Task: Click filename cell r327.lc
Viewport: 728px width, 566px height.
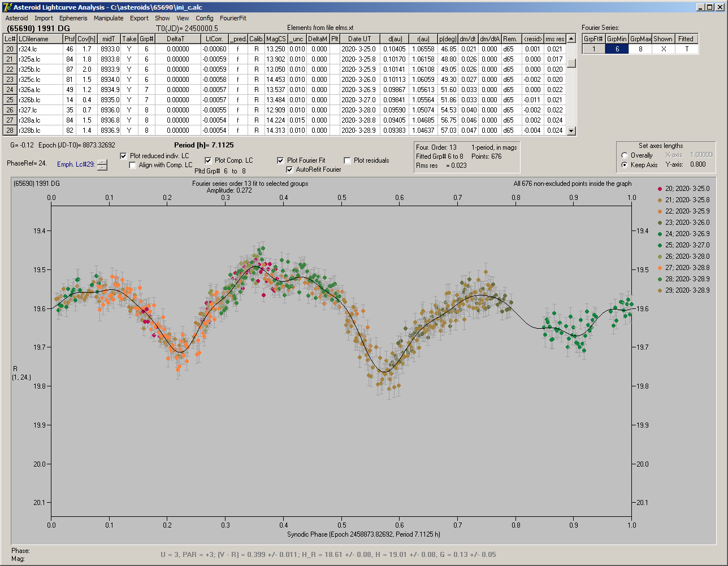Action: coord(40,110)
